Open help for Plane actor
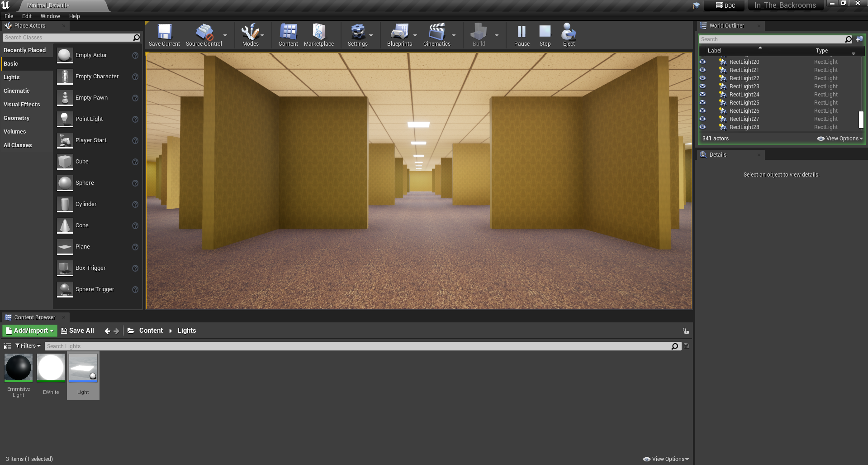The height and width of the screenshot is (465, 868). pos(135,247)
